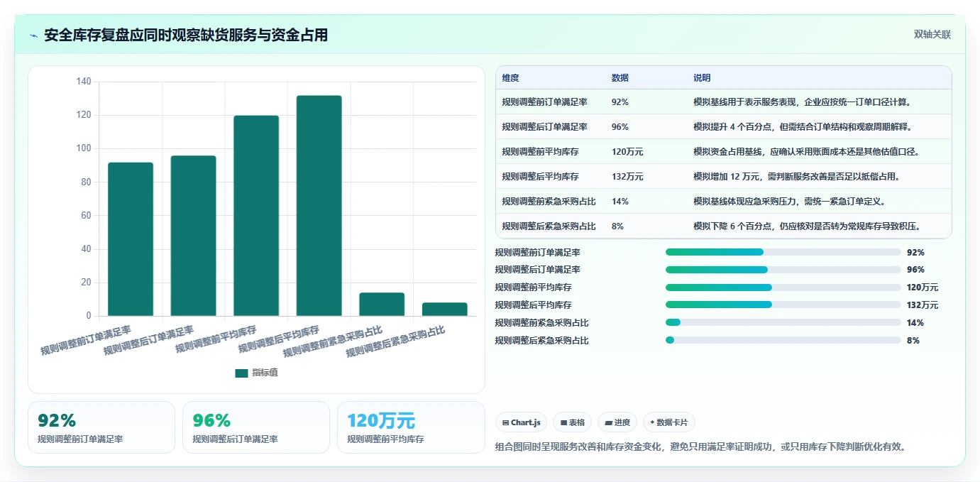Image resolution: width=980 pixels, height=482 pixels.
Task: Click progress bar for 规则调整前平均库存
Action: pyautogui.click(x=783, y=287)
